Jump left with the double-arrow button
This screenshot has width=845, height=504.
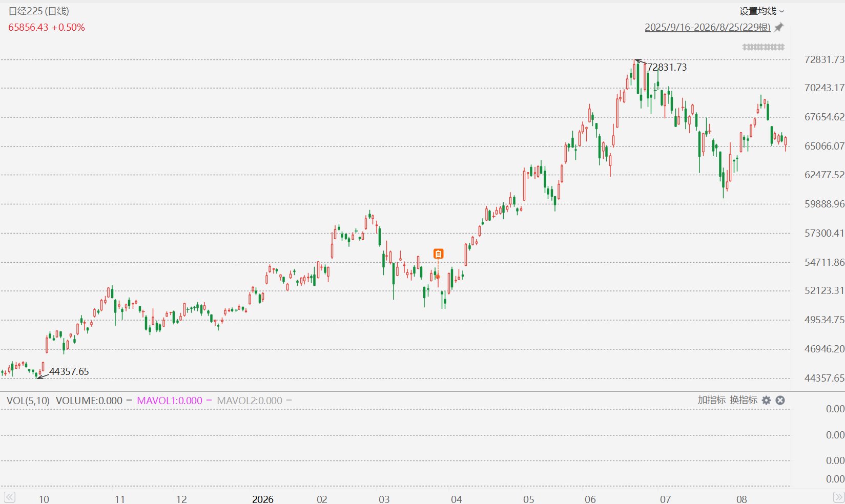(9, 497)
